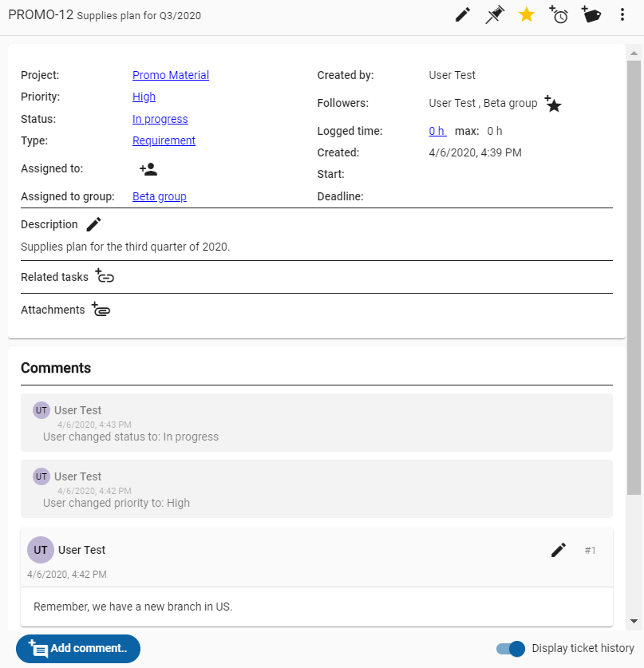Change the In progress status value
Screen dimensions: 644x668
coord(160,119)
